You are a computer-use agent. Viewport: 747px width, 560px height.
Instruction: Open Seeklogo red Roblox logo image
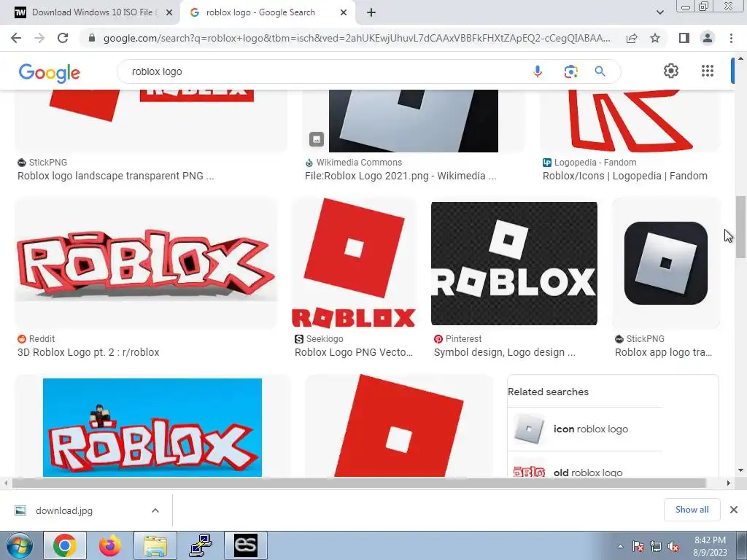(x=354, y=262)
